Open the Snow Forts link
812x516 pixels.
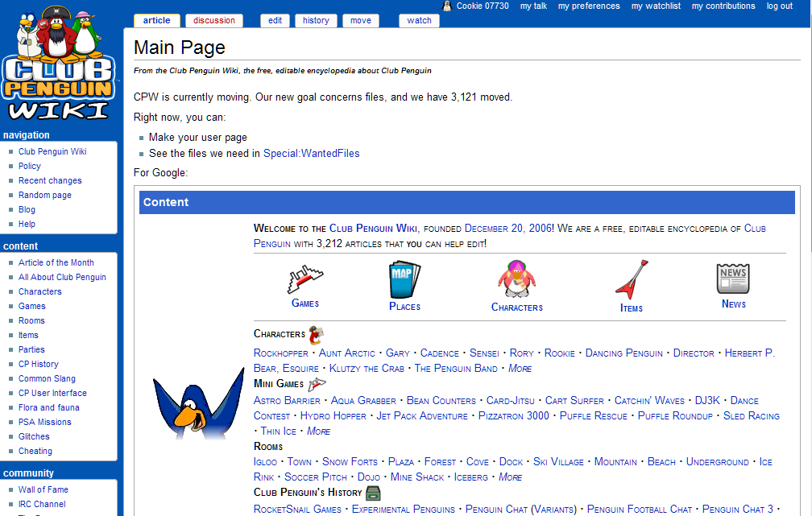[350, 461]
